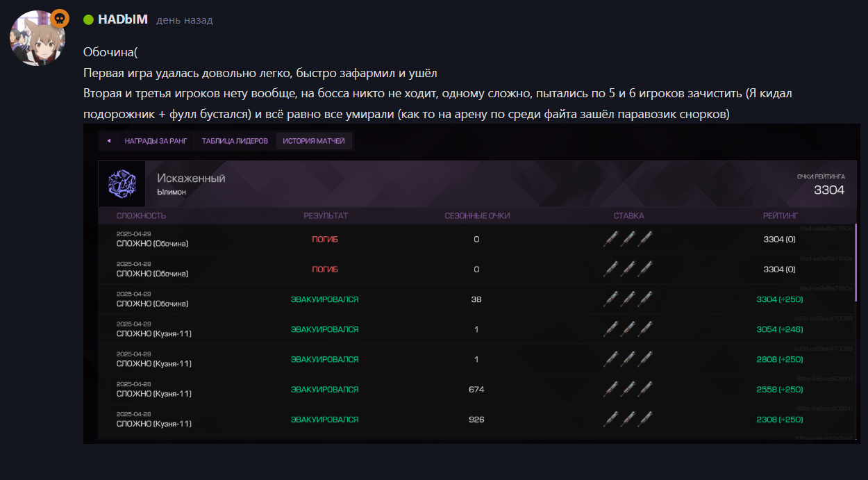Viewport: 868px width, 480px height.
Task: Click the Искаженный rank emblem icon
Action: tap(122, 184)
